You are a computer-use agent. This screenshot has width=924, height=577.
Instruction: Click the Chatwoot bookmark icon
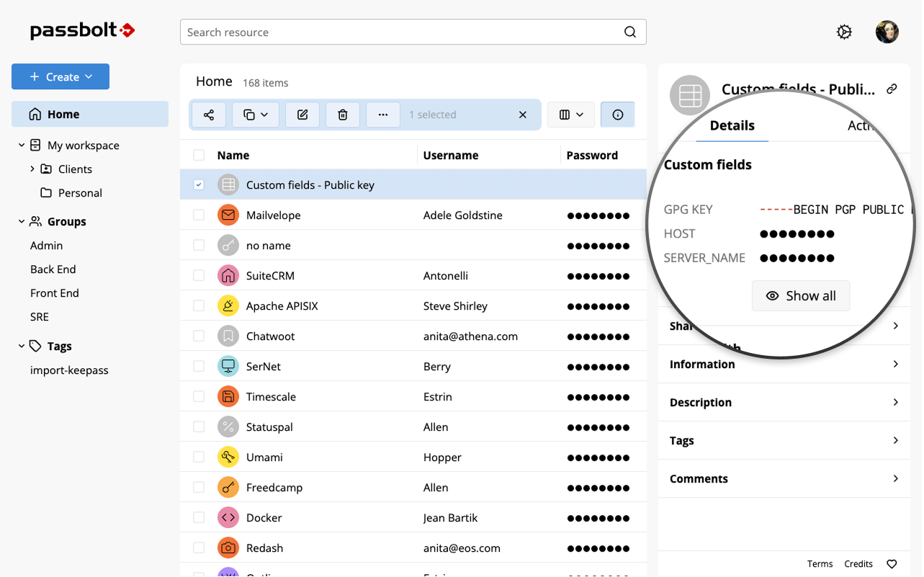228,336
